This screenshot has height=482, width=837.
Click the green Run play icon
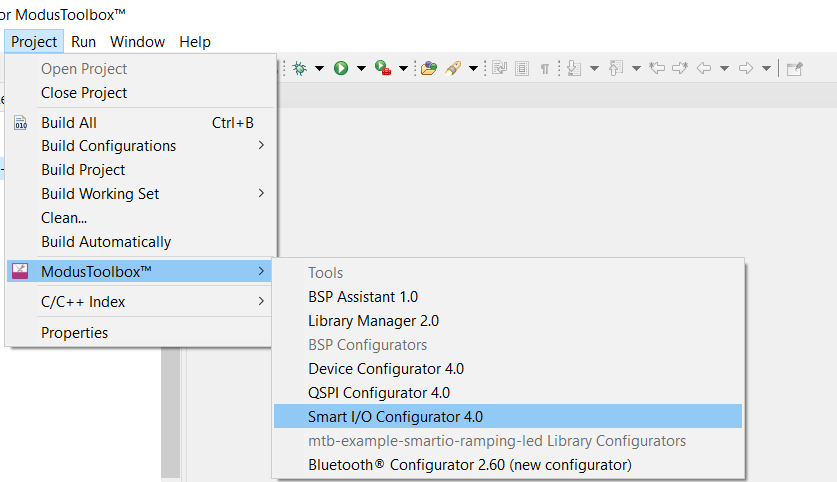click(x=341, y=68)
